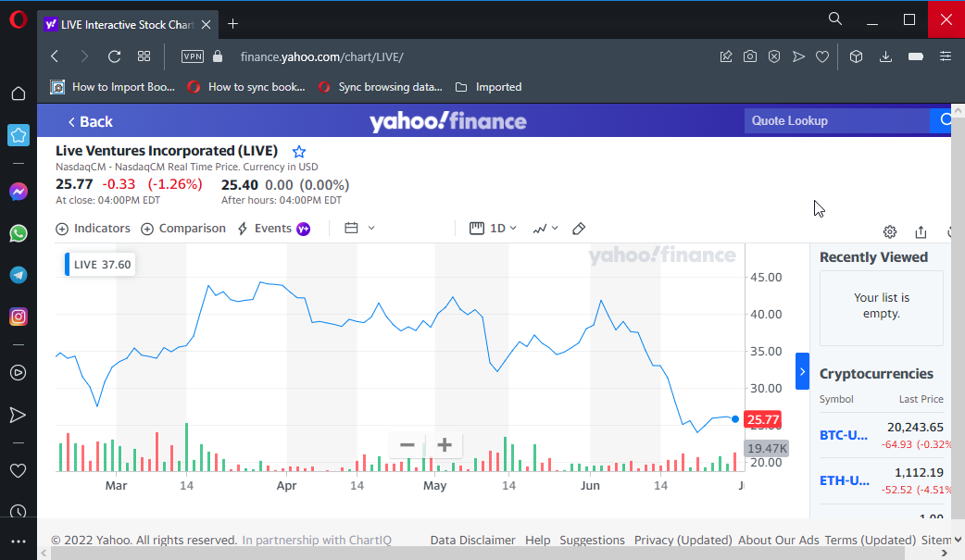Open the speed dial tiles icon

coord(144,56)
